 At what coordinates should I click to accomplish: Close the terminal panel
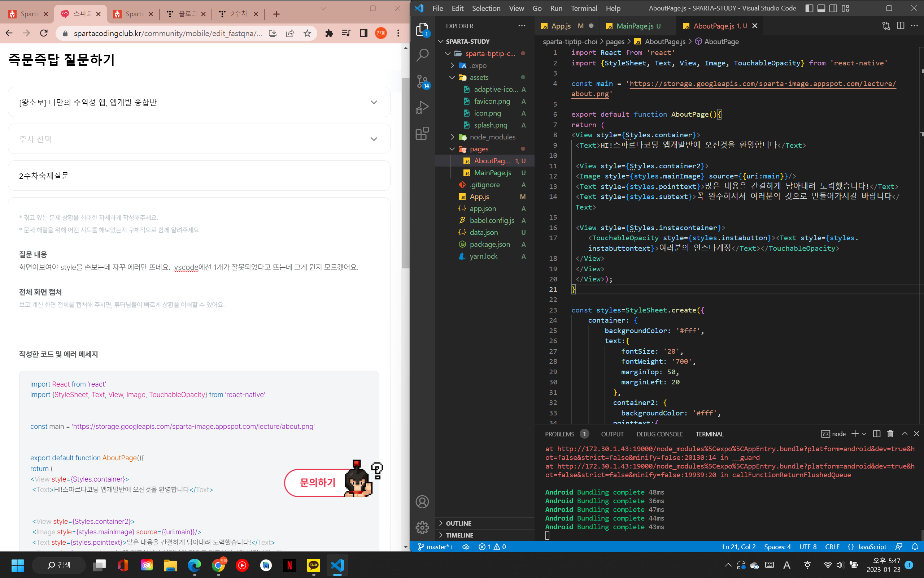point(916,433)
